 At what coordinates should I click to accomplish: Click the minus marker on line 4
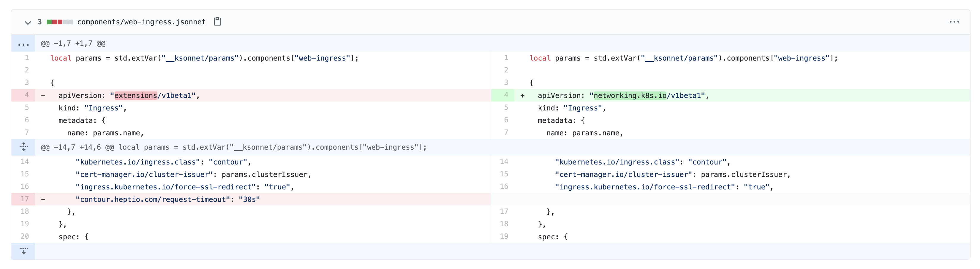[43, 96]
